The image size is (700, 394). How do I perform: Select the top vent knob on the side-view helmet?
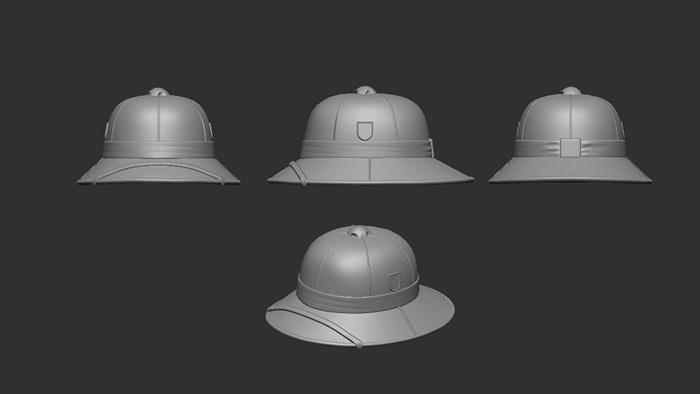tap(366, 90)
